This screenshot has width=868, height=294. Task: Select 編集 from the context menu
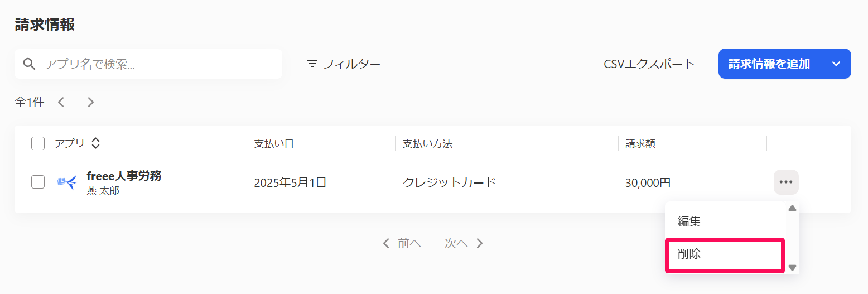coord(726,221)
